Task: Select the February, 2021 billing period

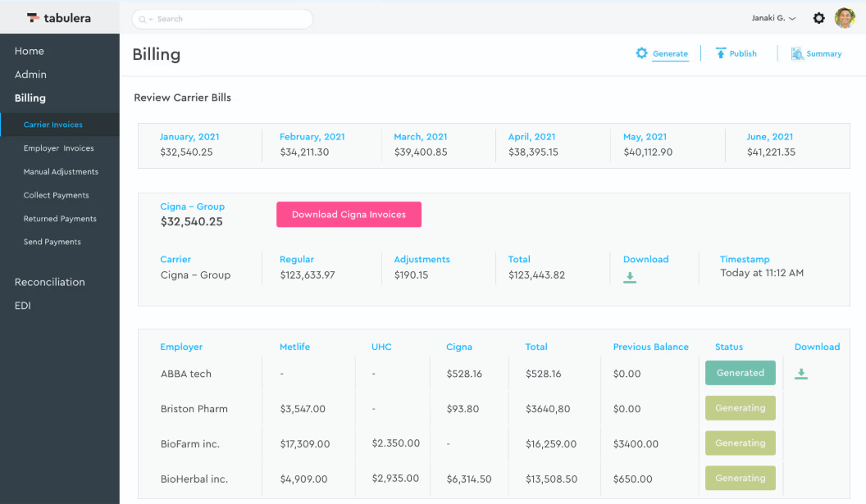Action: pos(312,137)
